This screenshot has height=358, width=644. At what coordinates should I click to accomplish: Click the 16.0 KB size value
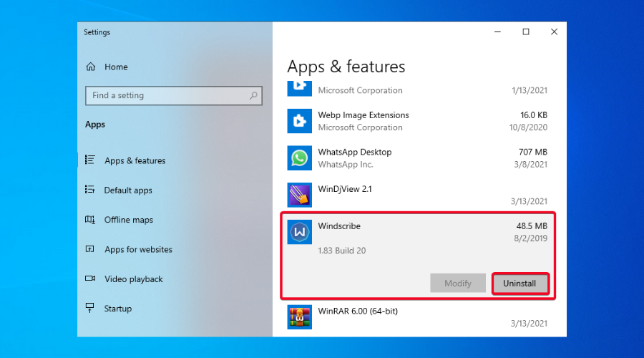(534, 115)
